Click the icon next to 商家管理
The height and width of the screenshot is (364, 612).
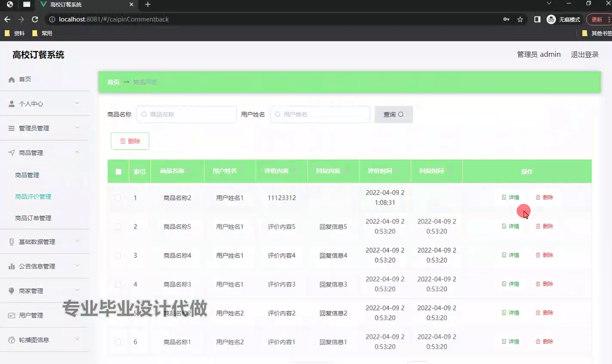coord(12,291)
